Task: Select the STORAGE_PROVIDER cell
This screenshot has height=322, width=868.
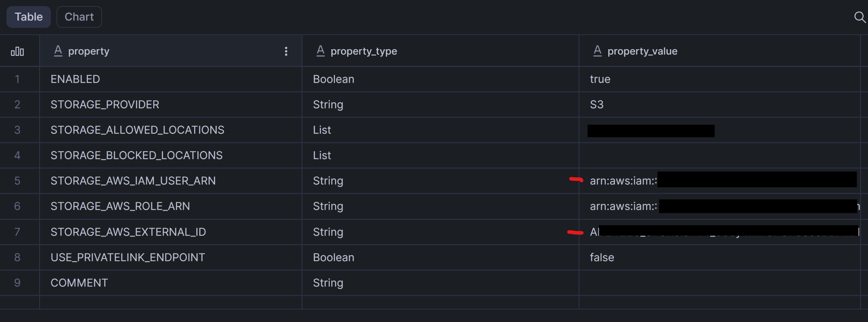Action: (105, 105)
